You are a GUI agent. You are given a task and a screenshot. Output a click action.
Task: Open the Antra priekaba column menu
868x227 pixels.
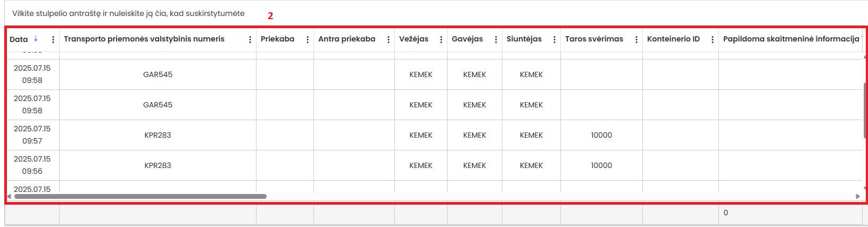coord(388,39)
